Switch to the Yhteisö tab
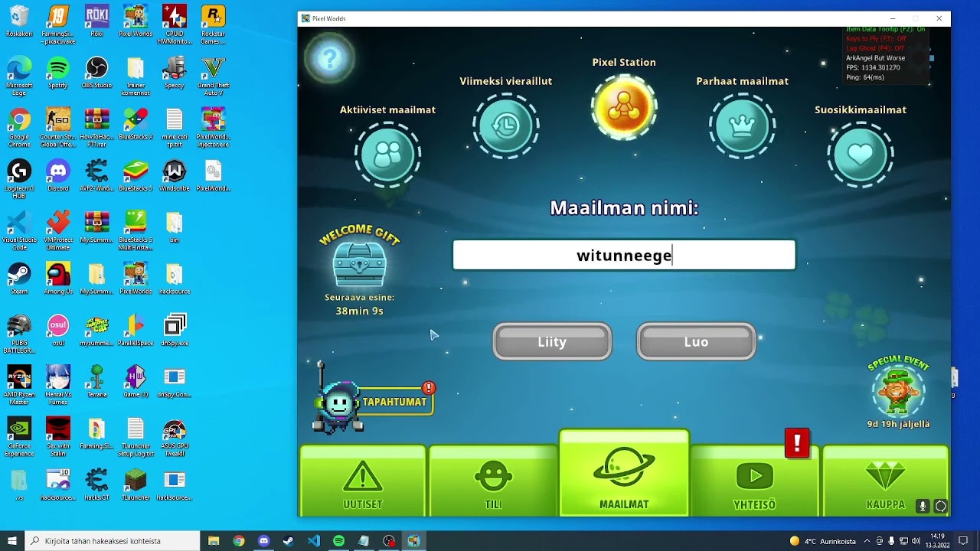The image size is (980, 551). 755,481
